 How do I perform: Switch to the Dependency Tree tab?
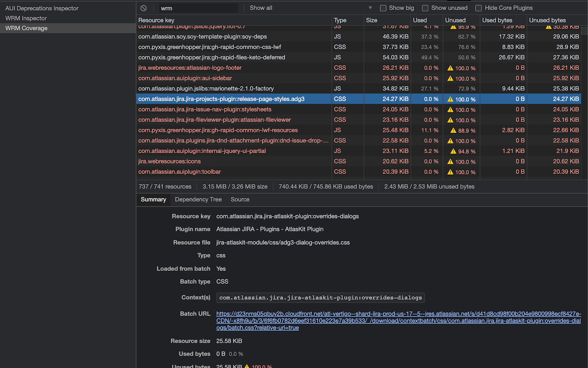[x=198, y=199]
